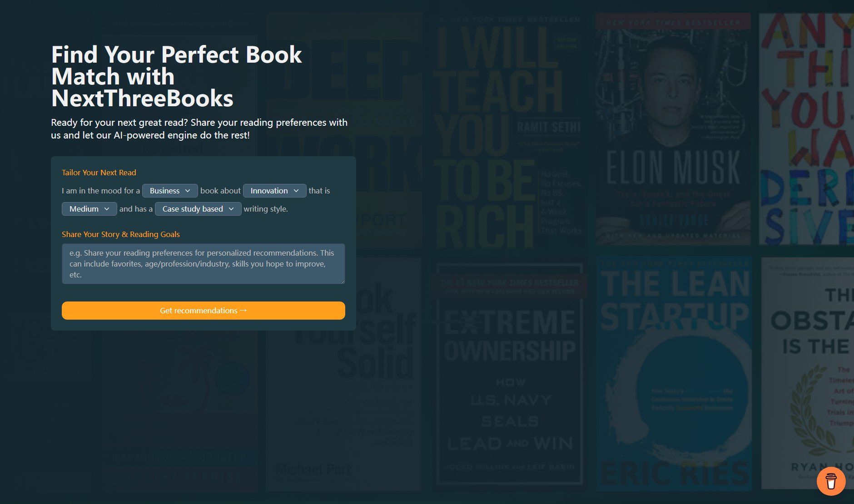Open the Case study based style dropdown

click(x=198, y=209)
